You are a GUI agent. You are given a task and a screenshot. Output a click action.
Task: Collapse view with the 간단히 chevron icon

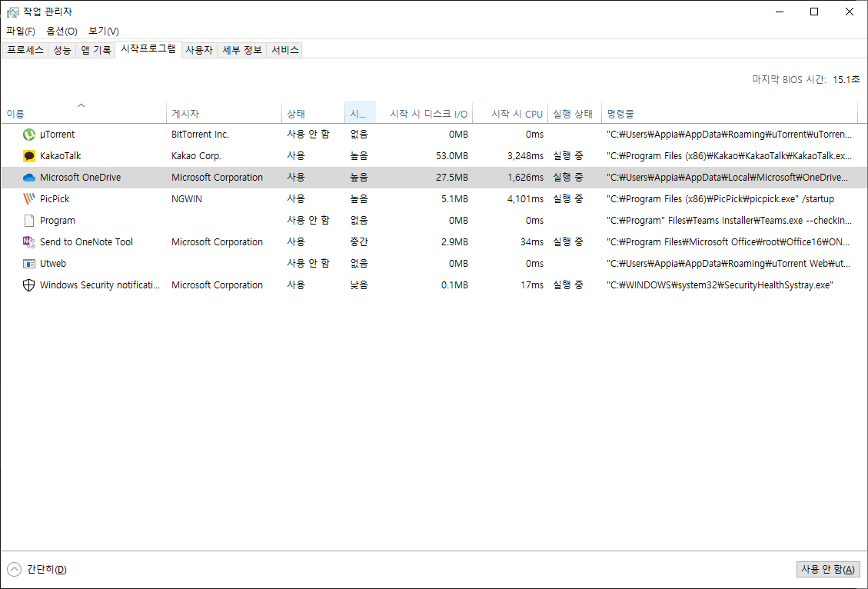pyautogui.click(x=15, y=569)
